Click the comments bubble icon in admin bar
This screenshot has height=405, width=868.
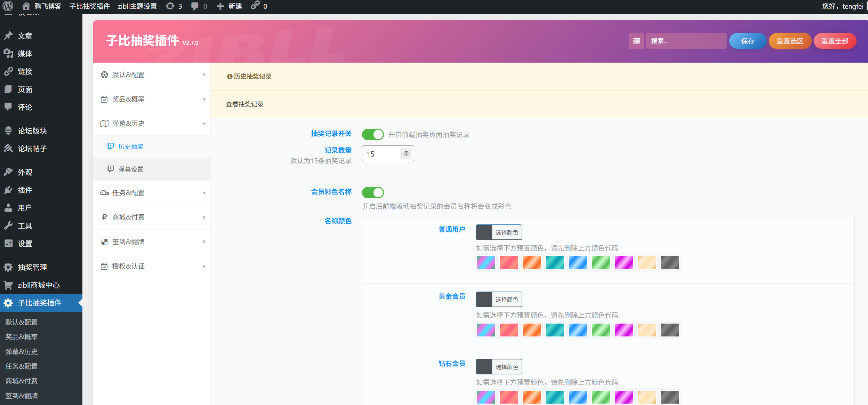195,6
